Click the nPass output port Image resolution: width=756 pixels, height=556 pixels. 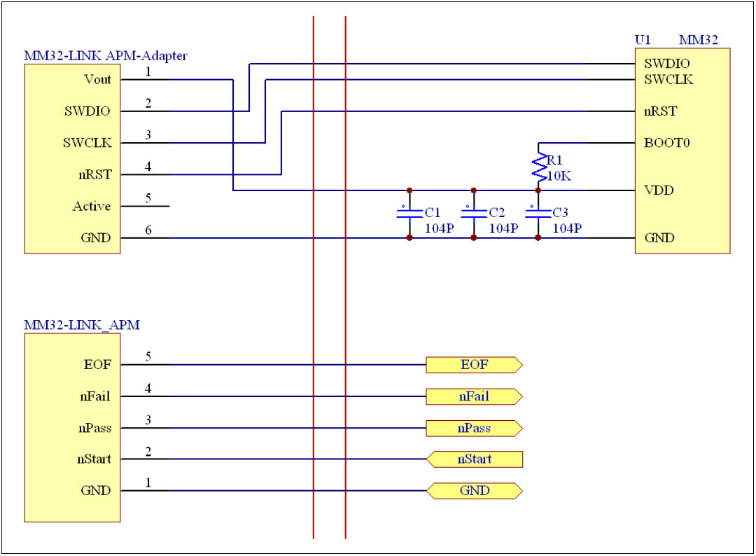474,429
